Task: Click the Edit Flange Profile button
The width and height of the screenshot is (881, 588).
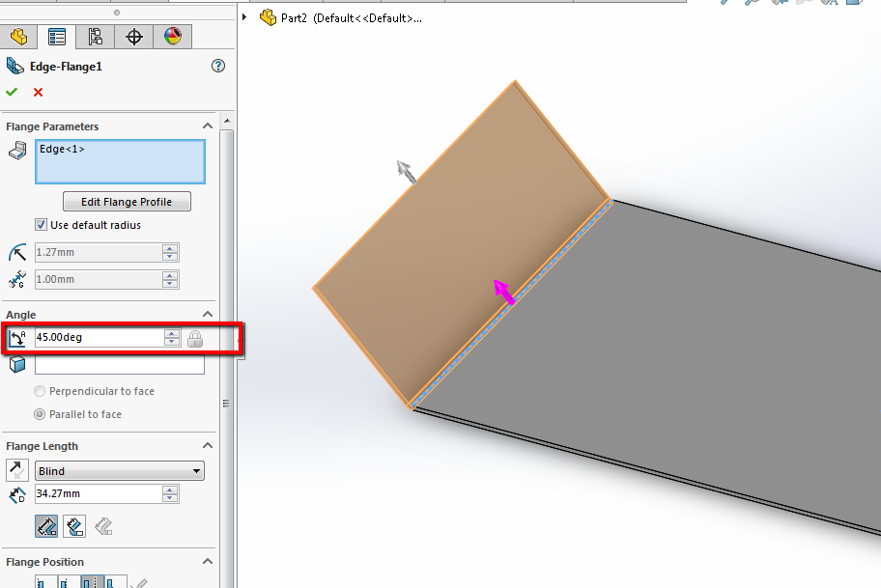Action: coord(127,202)
